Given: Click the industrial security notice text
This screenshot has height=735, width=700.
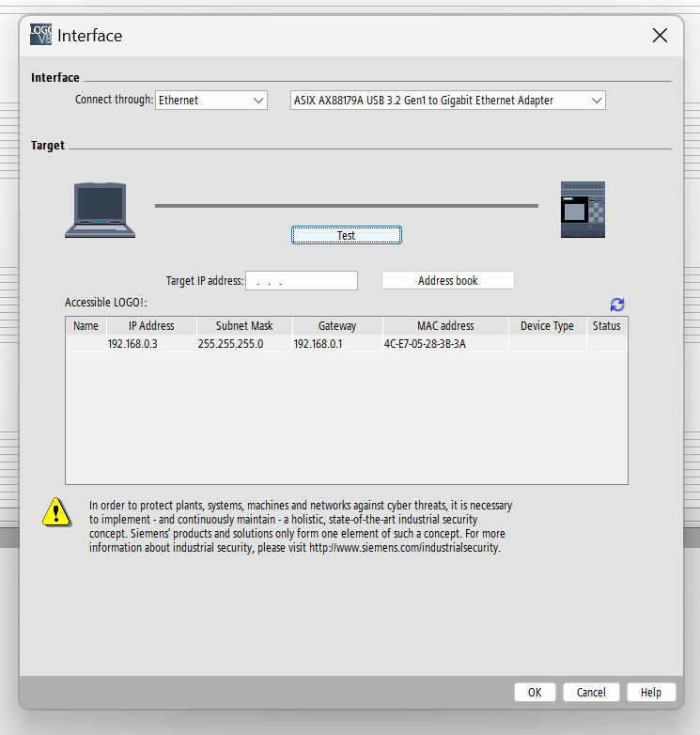Looking at the screenshot, I should click(301, 526).
